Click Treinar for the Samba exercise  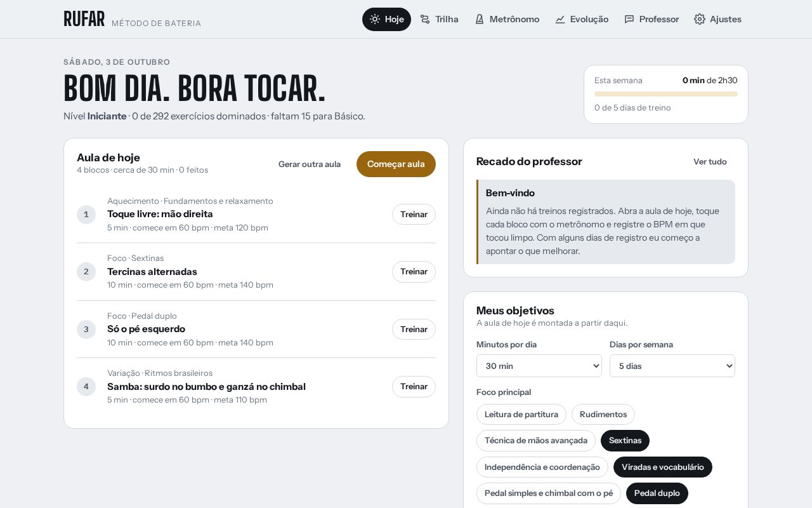[x=414, y=387]
